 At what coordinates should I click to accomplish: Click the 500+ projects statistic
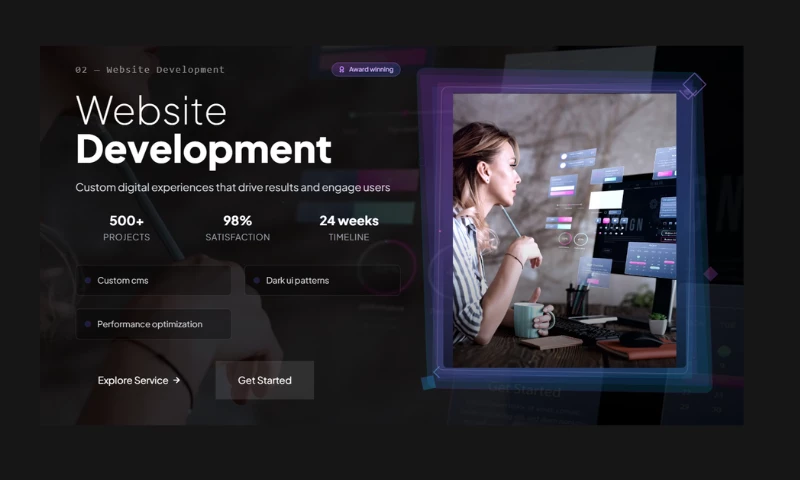pyautogui.click(x=127, y=228)
